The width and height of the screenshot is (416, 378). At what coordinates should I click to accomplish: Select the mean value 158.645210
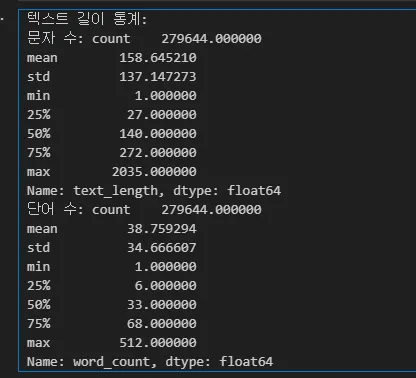(x=158, y=58)
